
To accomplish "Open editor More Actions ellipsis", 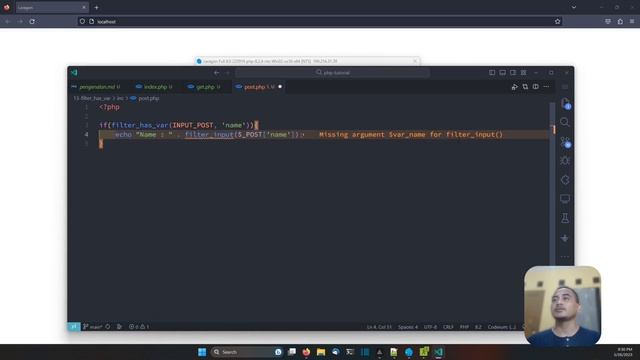I will [x=546, y=87].
